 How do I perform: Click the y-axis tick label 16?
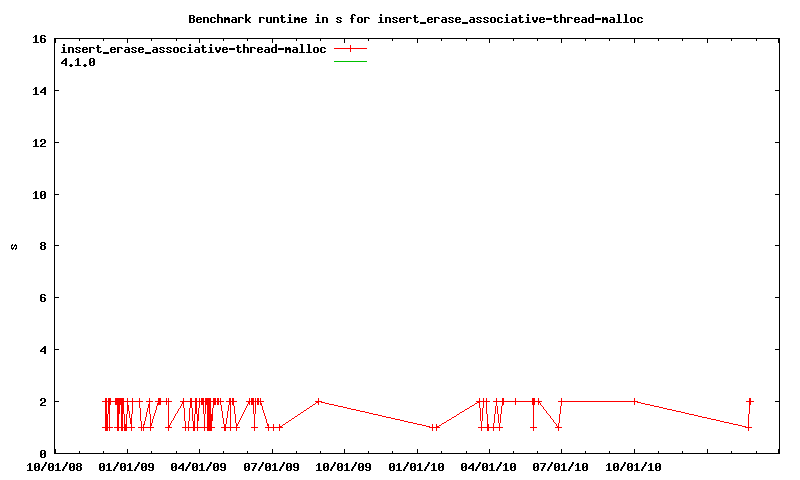[39, 39]
